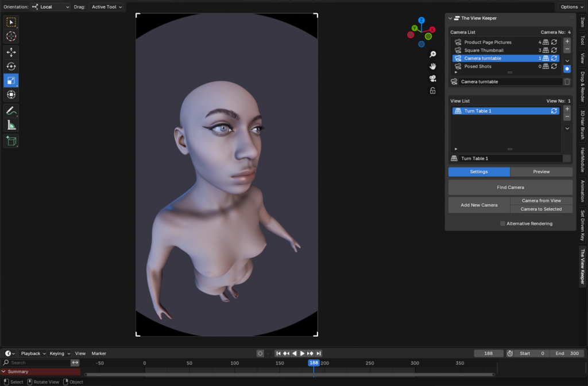
Task: Click Camera to Selected button
Action: [541, 209]
